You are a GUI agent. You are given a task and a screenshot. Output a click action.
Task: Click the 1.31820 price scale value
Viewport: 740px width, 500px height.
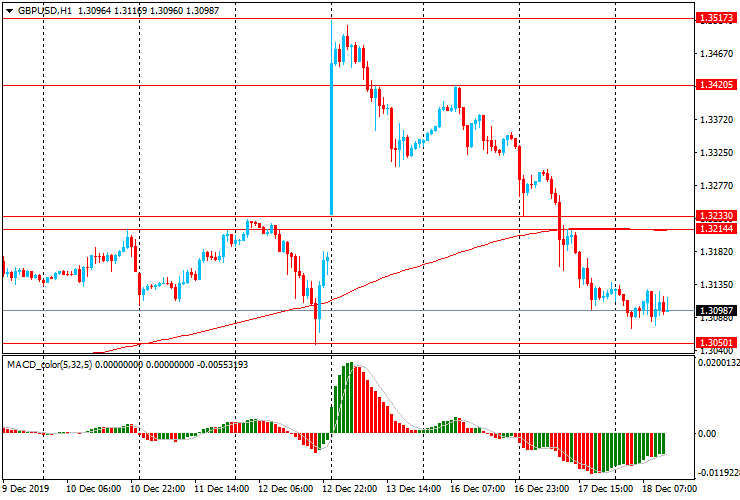716,252
